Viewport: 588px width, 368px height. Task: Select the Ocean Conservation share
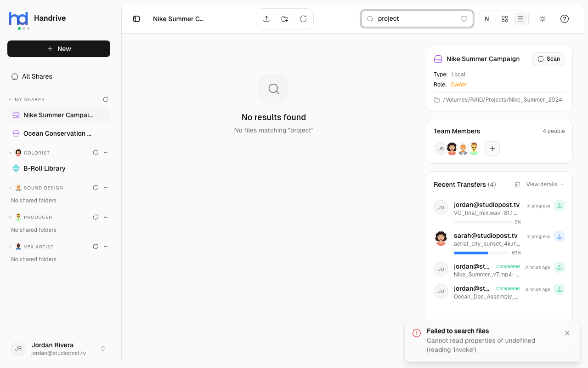click(58, 133)
